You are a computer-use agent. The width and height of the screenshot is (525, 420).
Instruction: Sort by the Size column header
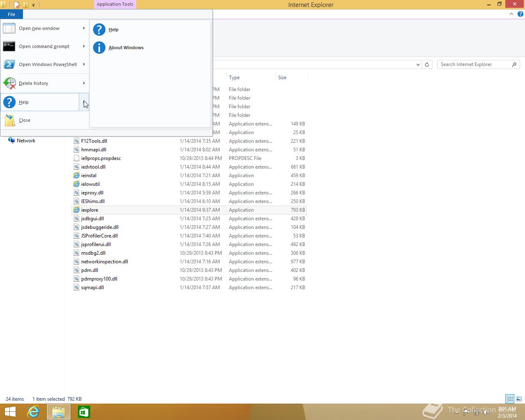pos(292,77)
